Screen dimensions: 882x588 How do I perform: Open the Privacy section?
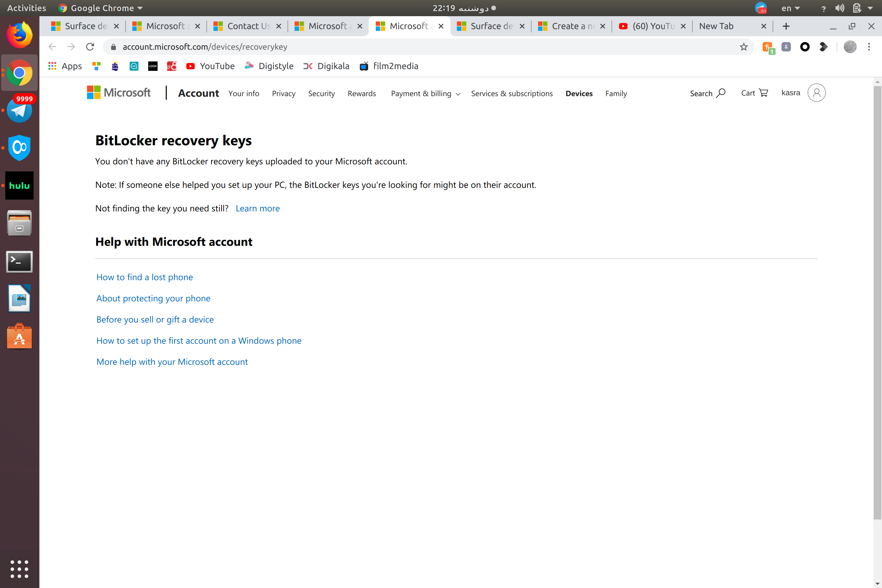(x=283, y=93)
